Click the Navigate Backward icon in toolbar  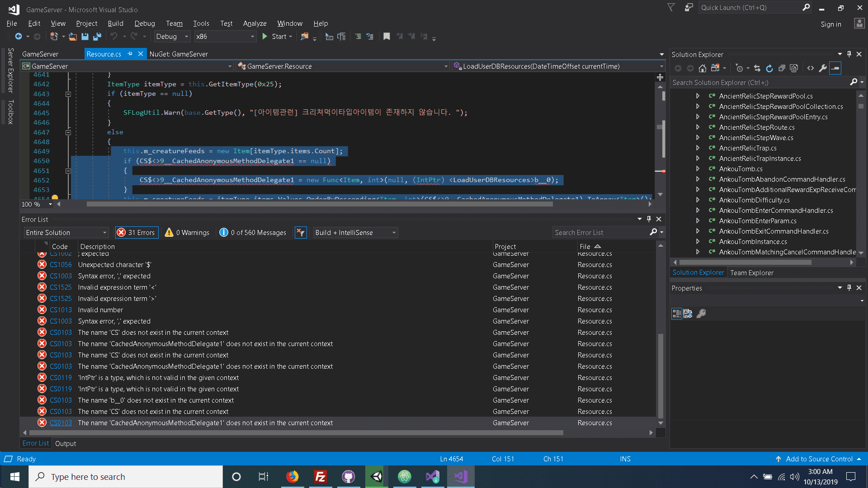click(x=17, y=37)
